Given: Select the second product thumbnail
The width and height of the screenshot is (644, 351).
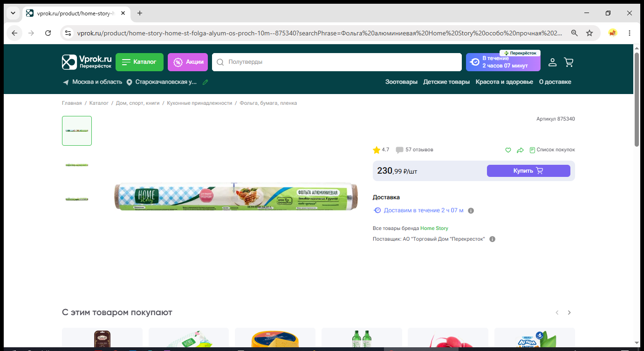Looking at the screenshot, I should click(x=77, y=165).
